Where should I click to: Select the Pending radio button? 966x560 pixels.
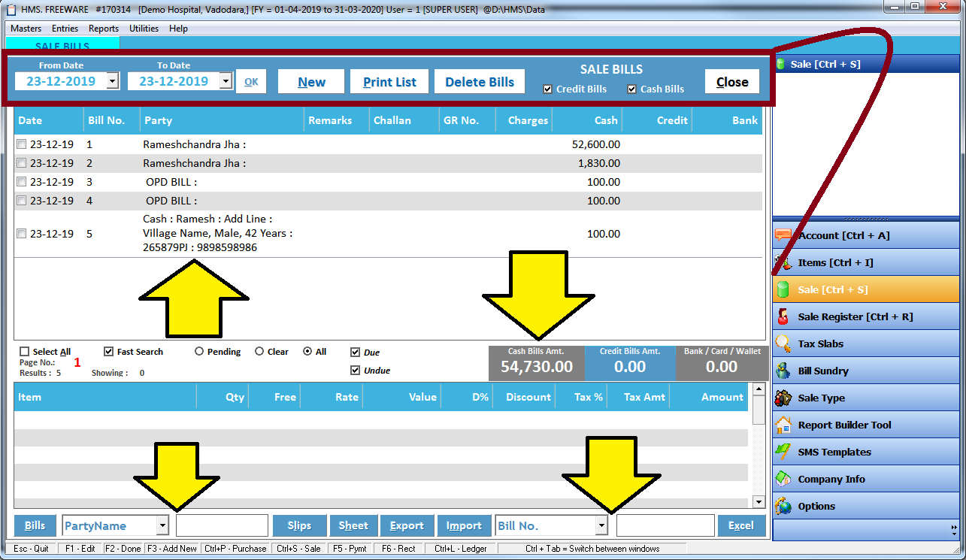click(x=198, y=351)
